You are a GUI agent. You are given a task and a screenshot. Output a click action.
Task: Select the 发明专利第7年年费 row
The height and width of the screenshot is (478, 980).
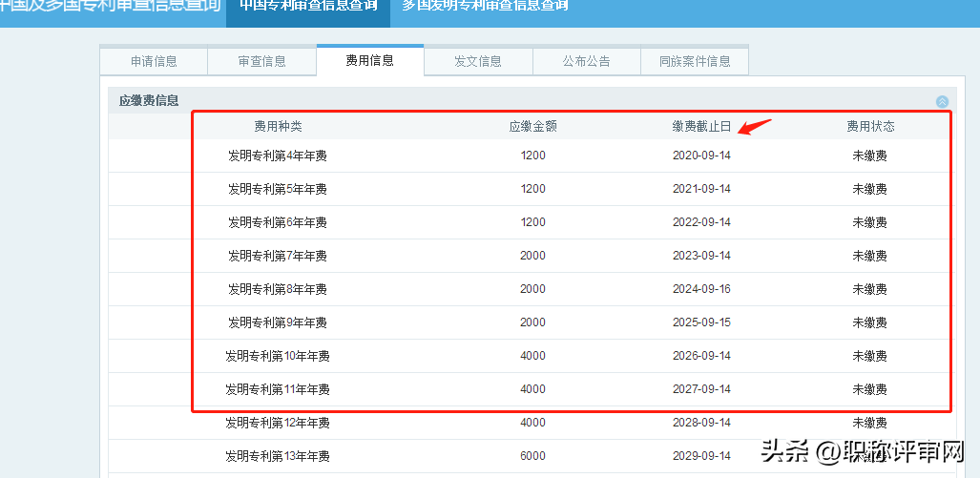[278, 256]
